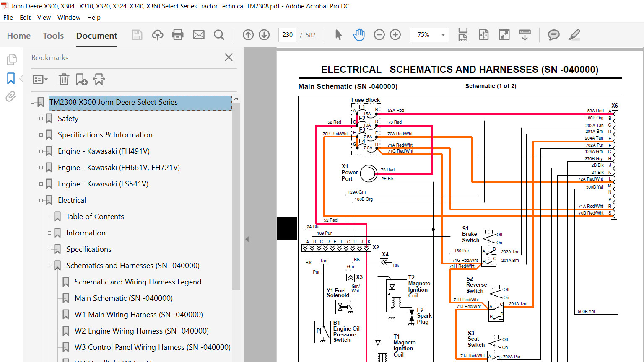This screenshot has height=362, width=644.
Task: Open the find text magnifier
Action: pos(219,35)
